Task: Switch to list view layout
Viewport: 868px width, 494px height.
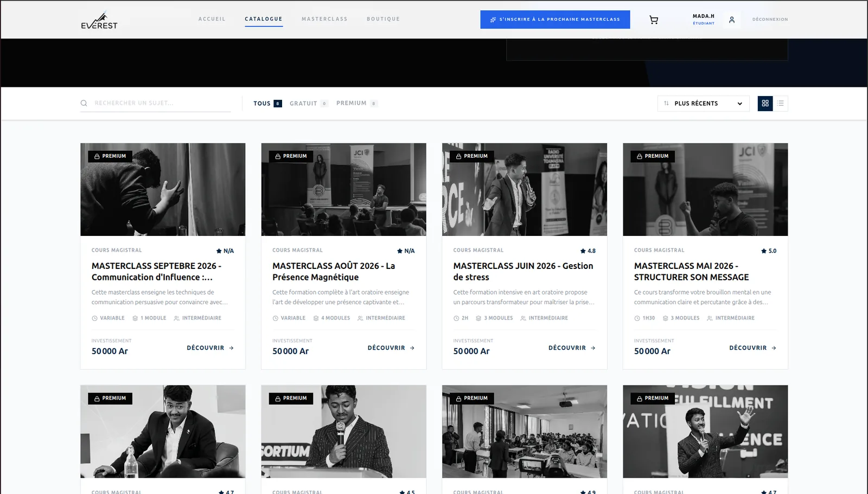Action: pyautogui.click(x=781, y=104)
